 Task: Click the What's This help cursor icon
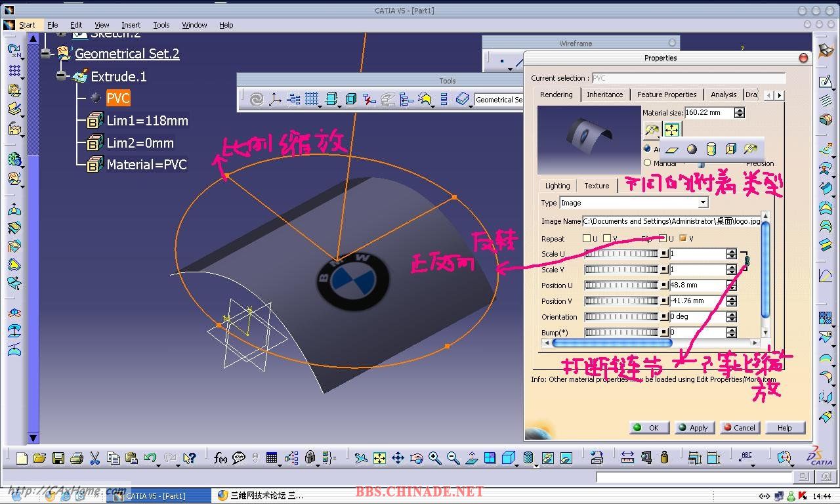pyautogui.click(x=190, y=458)
